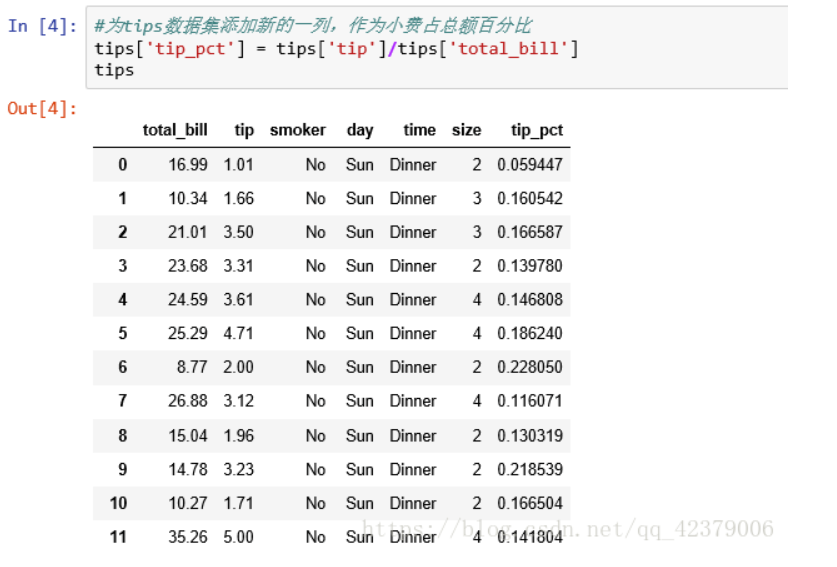Viewport: 837px width, 567px height.
Task: Click the tip_pct column header
Action: point(536,130)
